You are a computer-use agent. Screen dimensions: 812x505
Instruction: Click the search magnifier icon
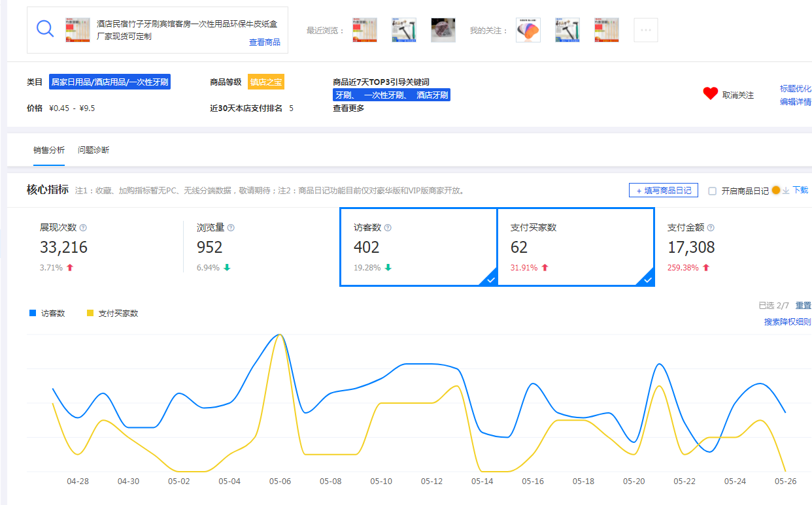pyautogui.click(x=45, y=29)
